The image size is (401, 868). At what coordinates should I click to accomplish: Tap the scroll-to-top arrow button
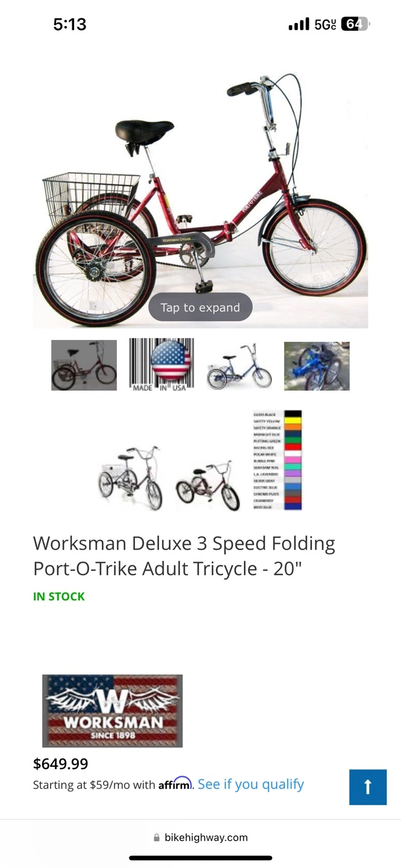(x=368, y=787)
